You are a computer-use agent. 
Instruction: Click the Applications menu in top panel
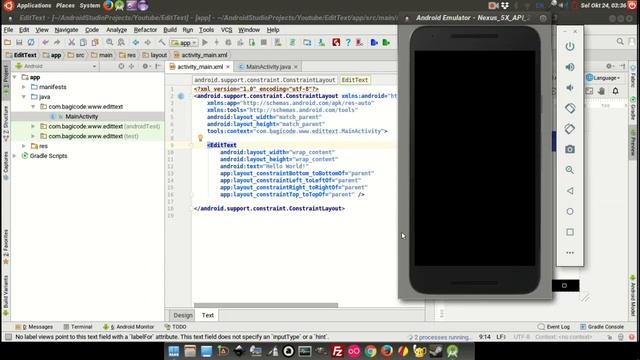[x=34, y=6]
